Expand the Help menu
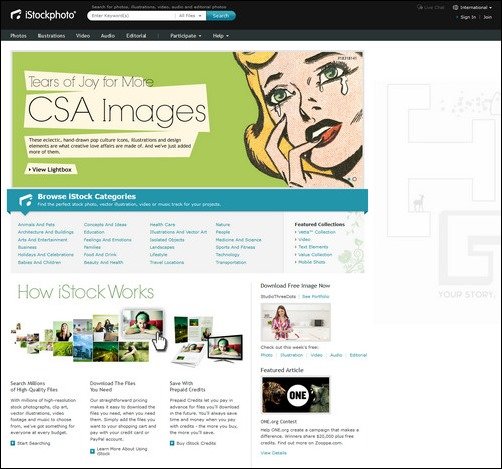 tap(221, 36)
